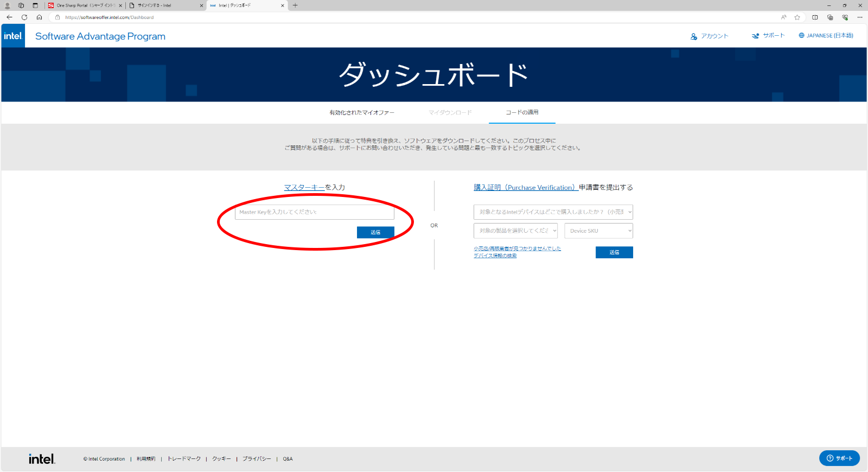The width and height of the screenshot is (868, 472).
Task: Open the 購入証明 (Purchase Verification) link
Action: click(526, 188)
